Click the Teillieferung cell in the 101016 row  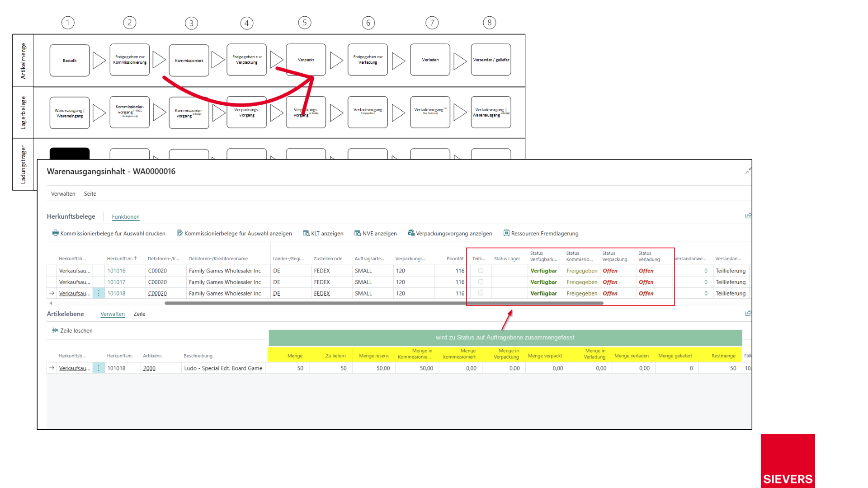click(731, 271)
